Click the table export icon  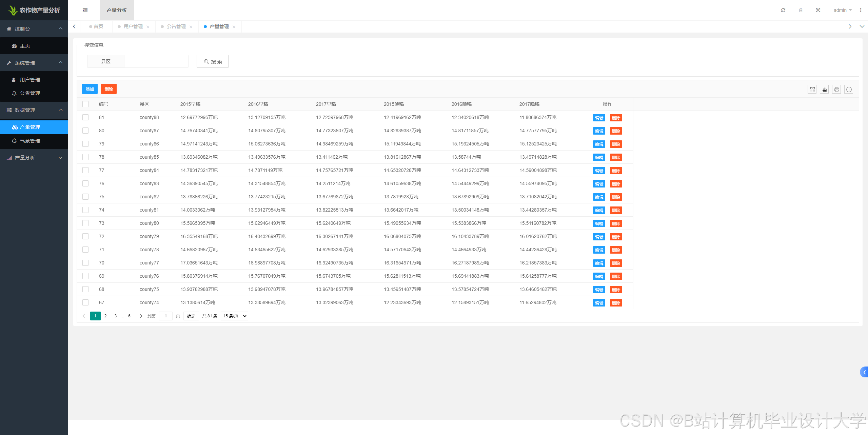[824, 90]
